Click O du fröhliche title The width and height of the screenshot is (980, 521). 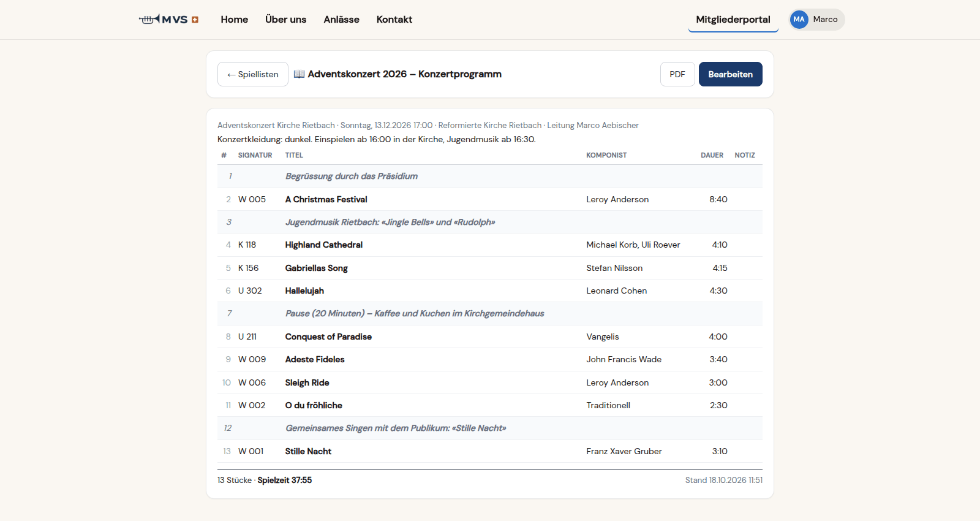314,405
